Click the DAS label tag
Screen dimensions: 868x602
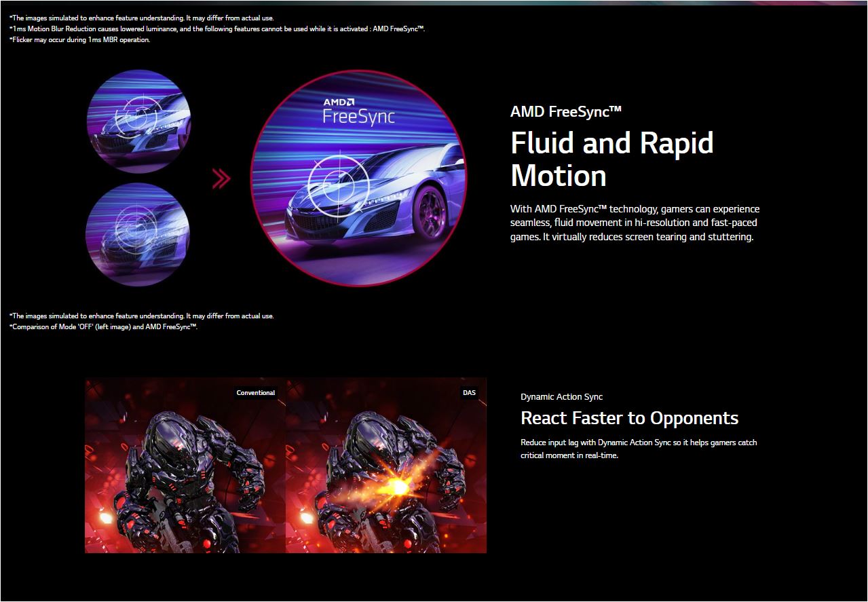[470, 393]
